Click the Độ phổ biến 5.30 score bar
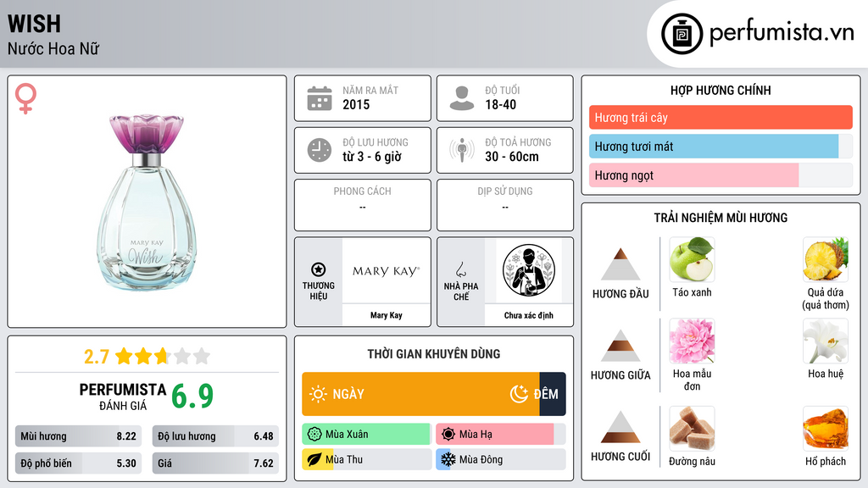868x488 pixels. (78, 463)
